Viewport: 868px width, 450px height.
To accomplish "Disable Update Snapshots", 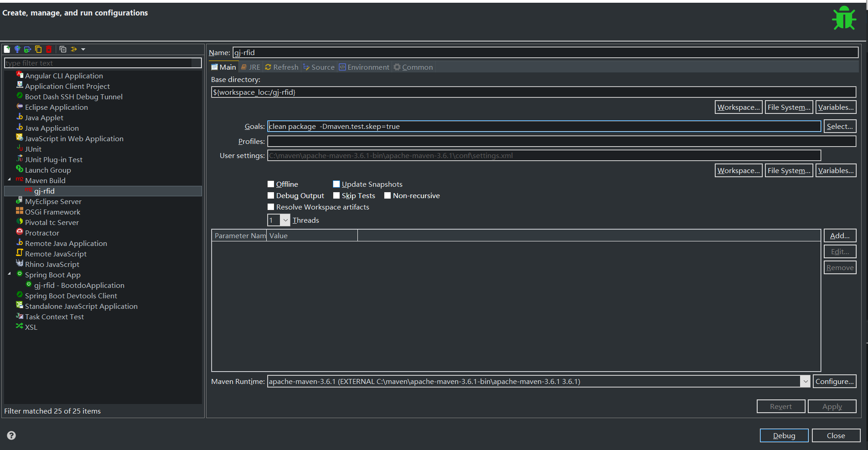I will pyautogui.click(x=336, y=184).
